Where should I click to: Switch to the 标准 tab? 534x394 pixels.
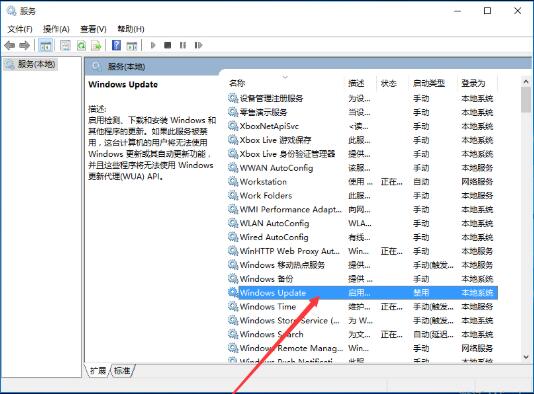122,371
